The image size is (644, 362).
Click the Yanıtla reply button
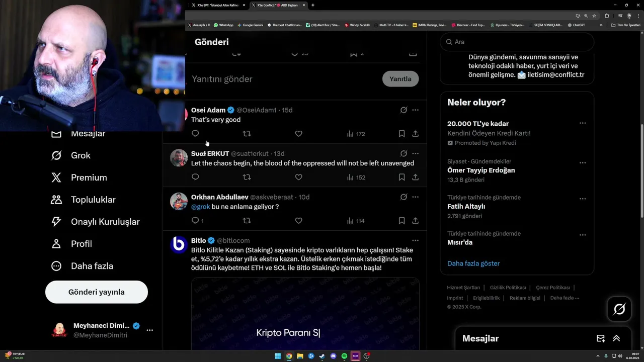(x=400, y=79)
